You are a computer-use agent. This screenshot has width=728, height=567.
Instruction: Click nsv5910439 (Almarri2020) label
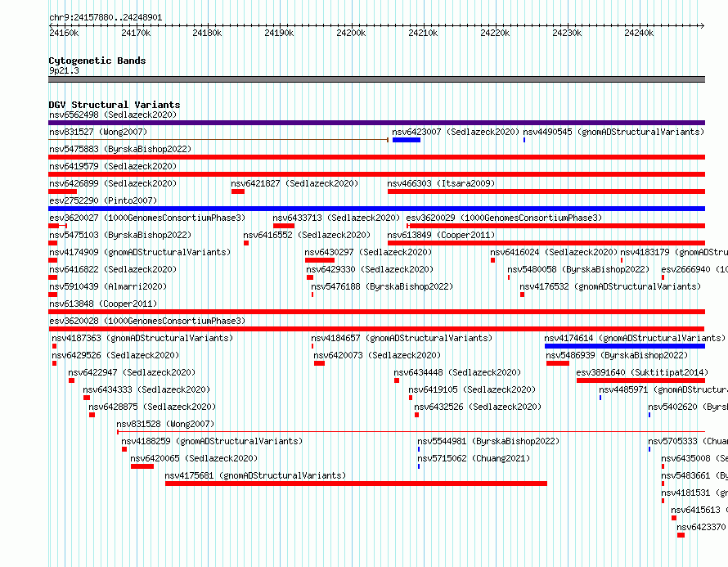(108, 286)
